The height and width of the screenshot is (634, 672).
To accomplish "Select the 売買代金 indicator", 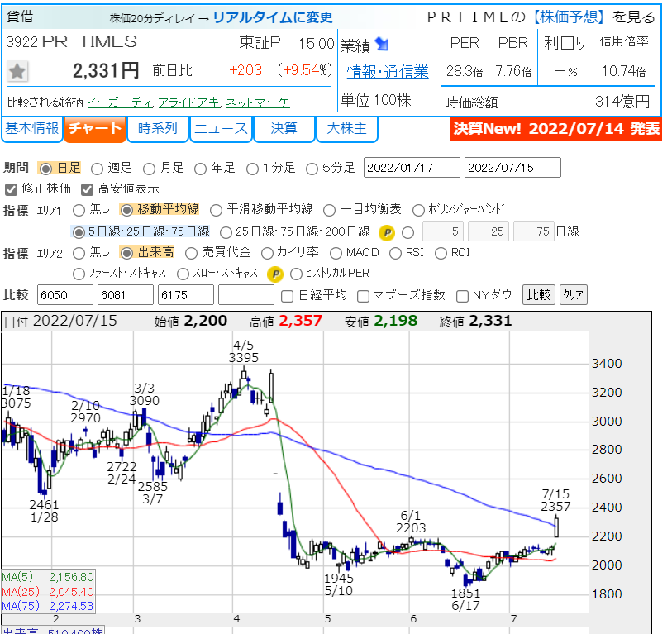I will [x=191, y=253].
